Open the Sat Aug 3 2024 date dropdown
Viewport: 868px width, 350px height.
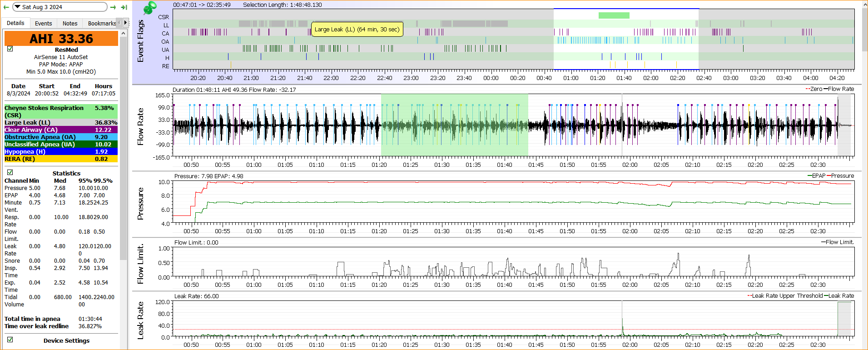tap(60, 7)
